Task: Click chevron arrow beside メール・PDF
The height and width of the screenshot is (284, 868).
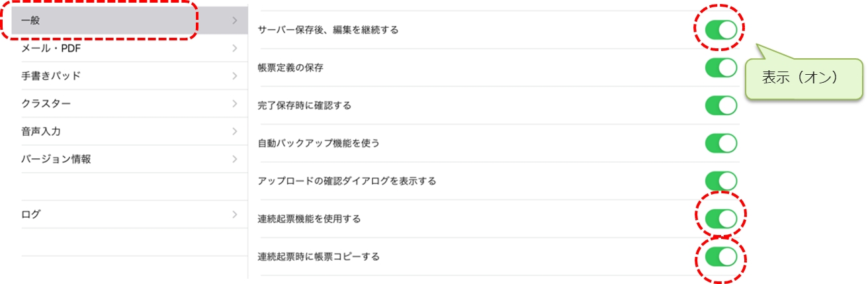Action: [235, 48]
